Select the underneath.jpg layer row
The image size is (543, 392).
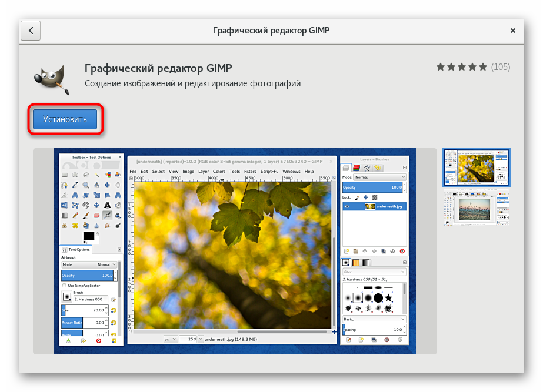click(x=374, y=206)
